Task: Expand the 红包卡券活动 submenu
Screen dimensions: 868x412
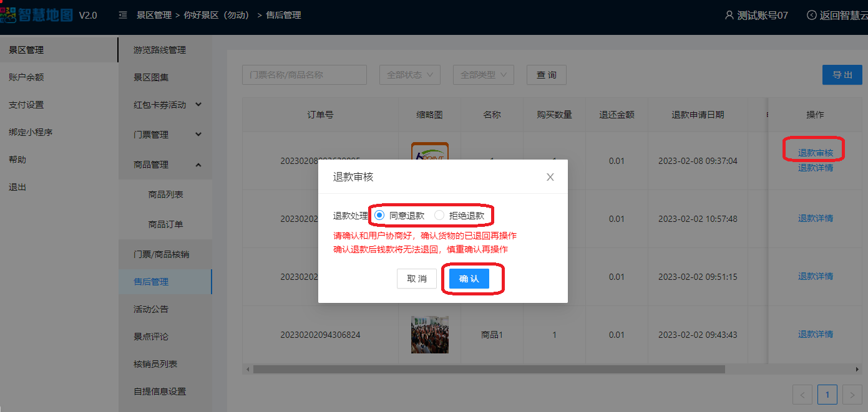Action: coord(198,105)
